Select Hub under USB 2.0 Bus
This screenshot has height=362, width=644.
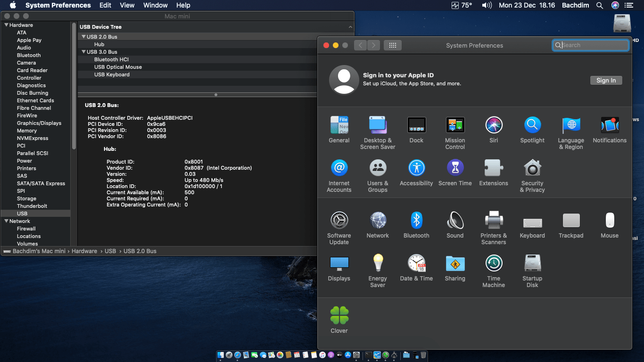[99, 44]
